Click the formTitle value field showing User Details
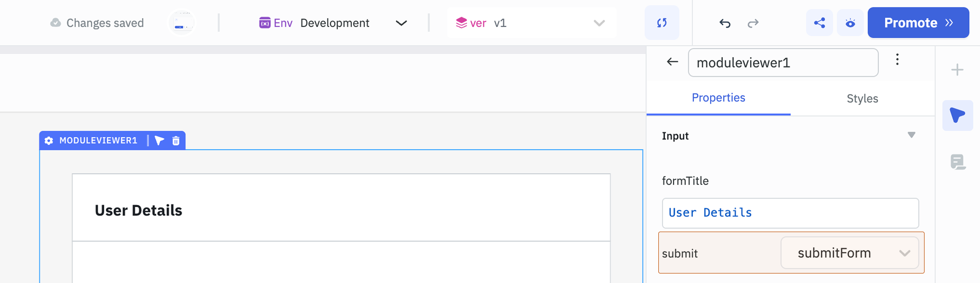980x283 pixels. [790, 213]
